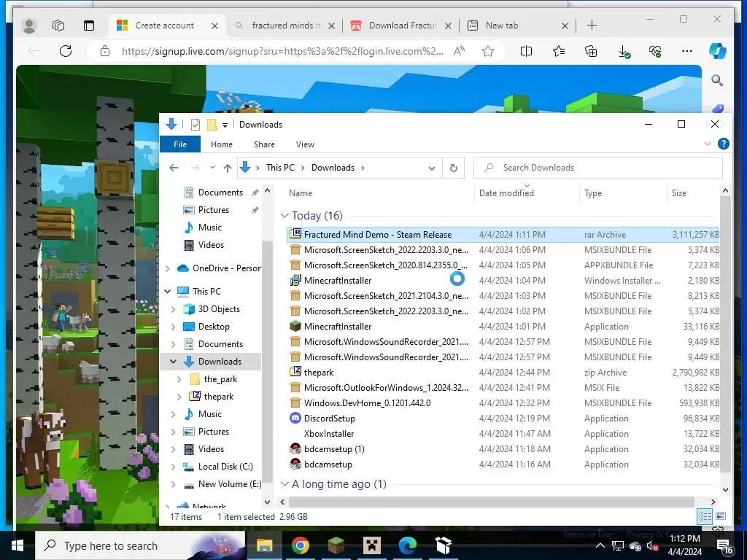Select the DiscordSetup application file
Image resolution: width=747 pixels, height=560 pixels.
tap(503, 419)
